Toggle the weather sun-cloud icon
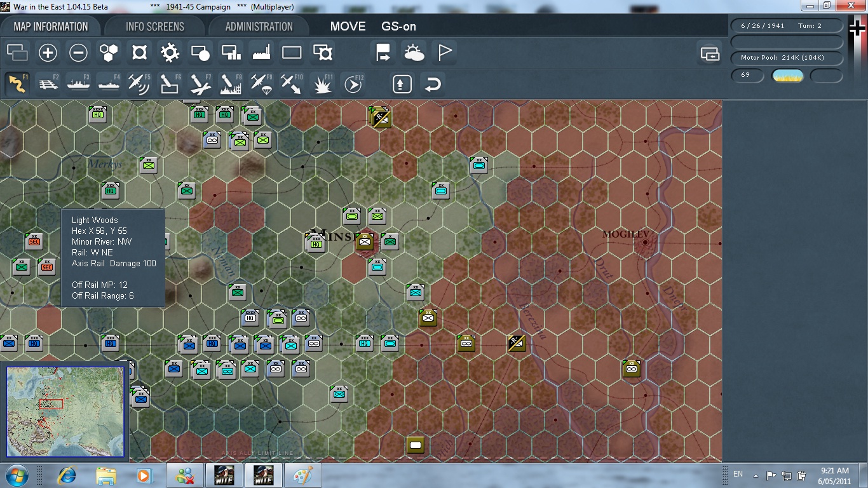 [x=414, y=52]
